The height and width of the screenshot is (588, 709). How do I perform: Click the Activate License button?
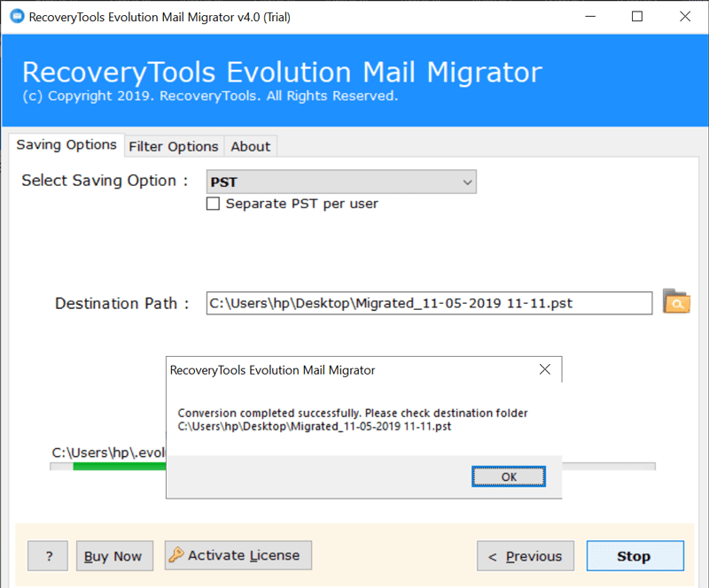[x=238, y=555]
